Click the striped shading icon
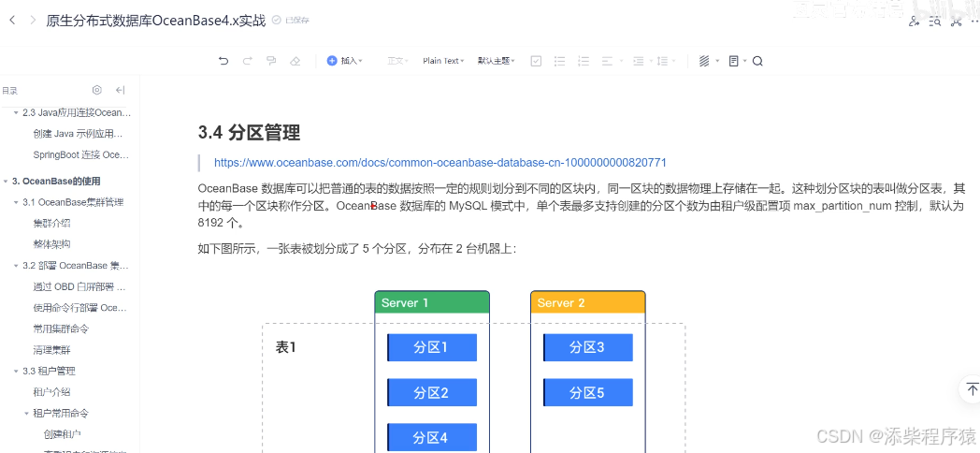 [x=704, y=61]
